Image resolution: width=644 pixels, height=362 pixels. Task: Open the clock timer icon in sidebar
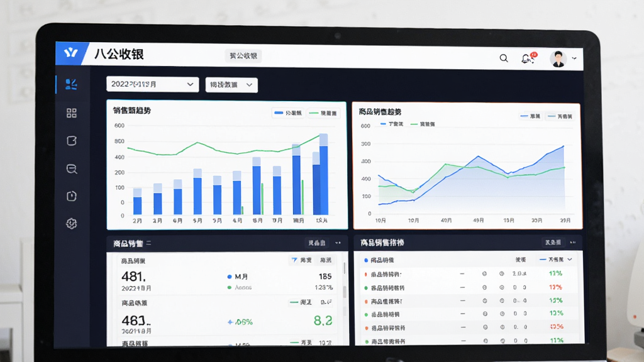click(72, 196)
